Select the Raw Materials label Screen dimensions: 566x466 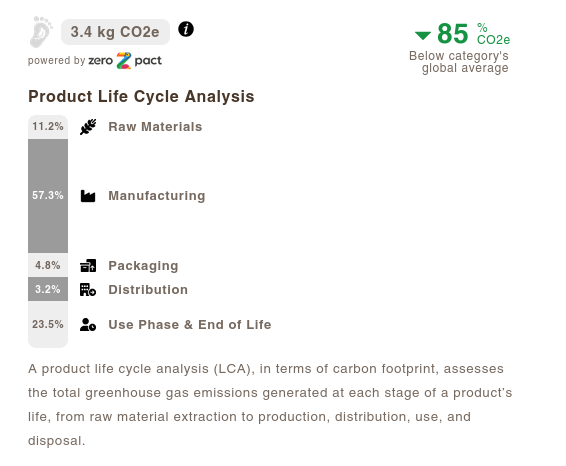(x=155, y=127)
